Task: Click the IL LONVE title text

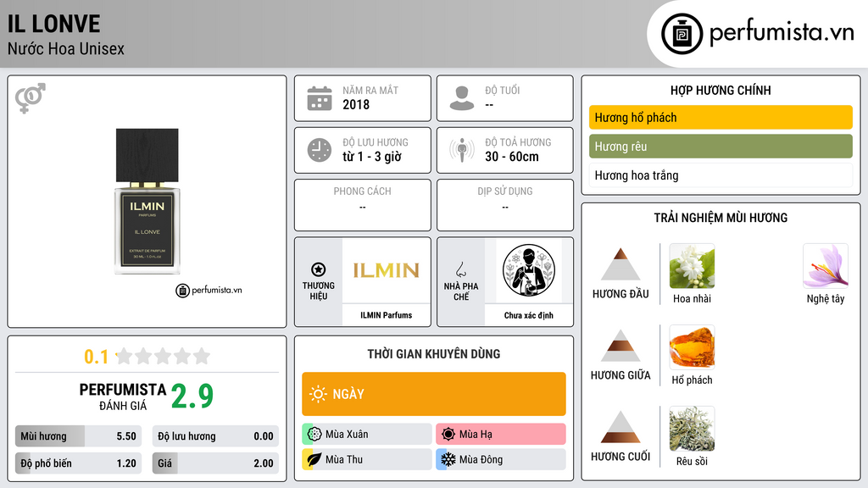Action: [x=53, y=24]
